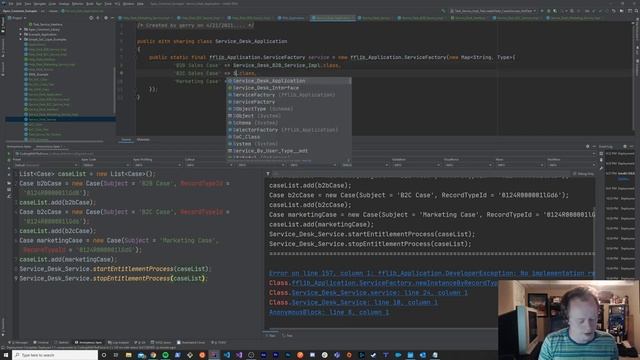Open the Log Analyzer tool window tab

[x=118, y=342]
